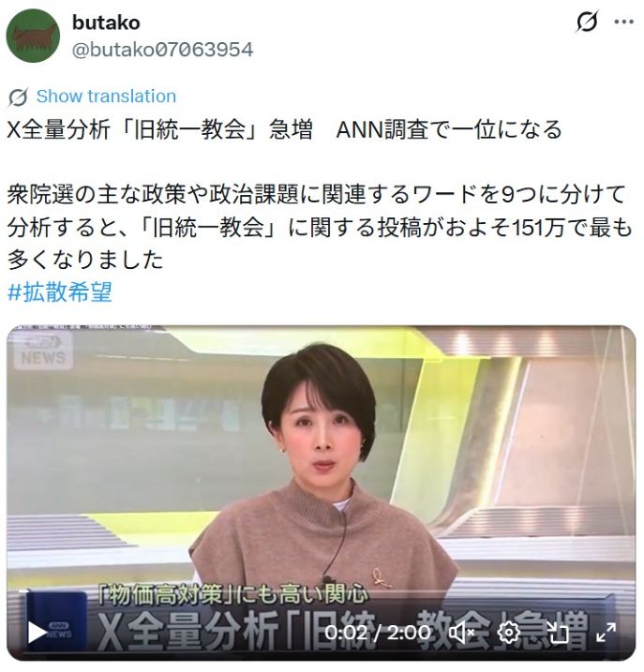Unmute the video sound
The height and width of the screenshot is (672, 644).
(x=461, y=633)
